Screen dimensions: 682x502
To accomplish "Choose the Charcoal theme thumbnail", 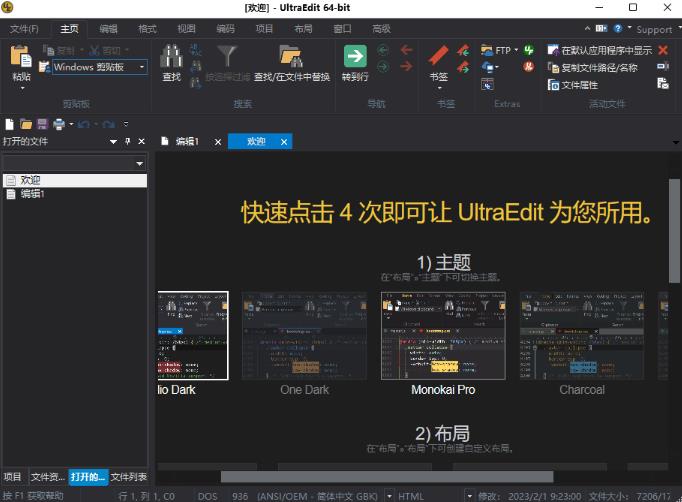I will point(582,336).
